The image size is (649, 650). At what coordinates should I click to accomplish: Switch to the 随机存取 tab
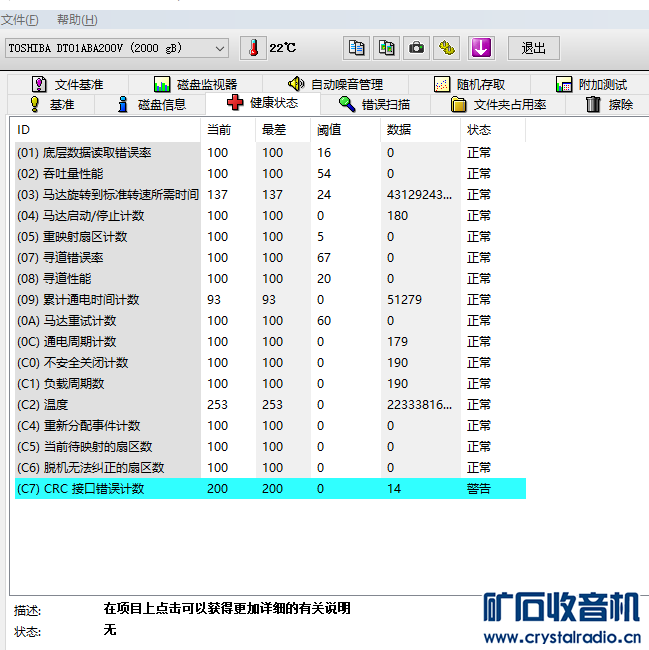pos(469,85)
